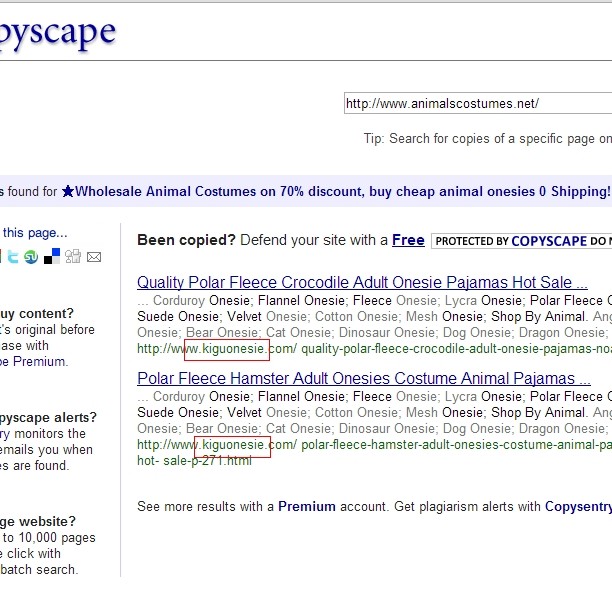
Task: Click 'hot- sale-p-271.html' URL continuation
Action: coord(194,461)
